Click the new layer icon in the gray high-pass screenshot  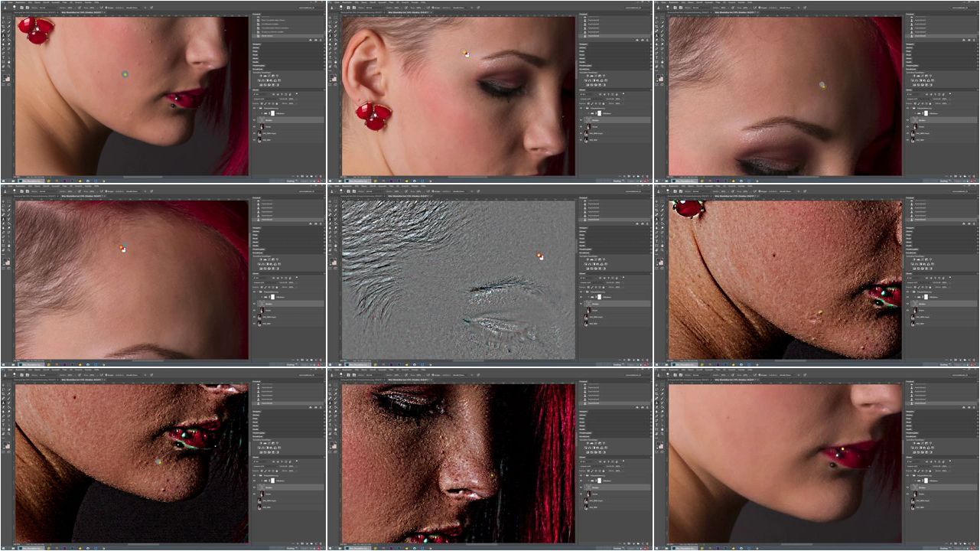coord(643,360)
